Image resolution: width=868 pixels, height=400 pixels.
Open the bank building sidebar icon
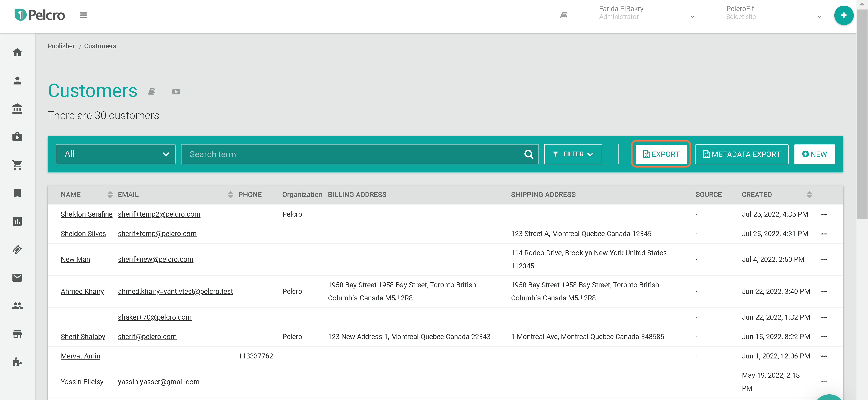[x=17, y=108]
